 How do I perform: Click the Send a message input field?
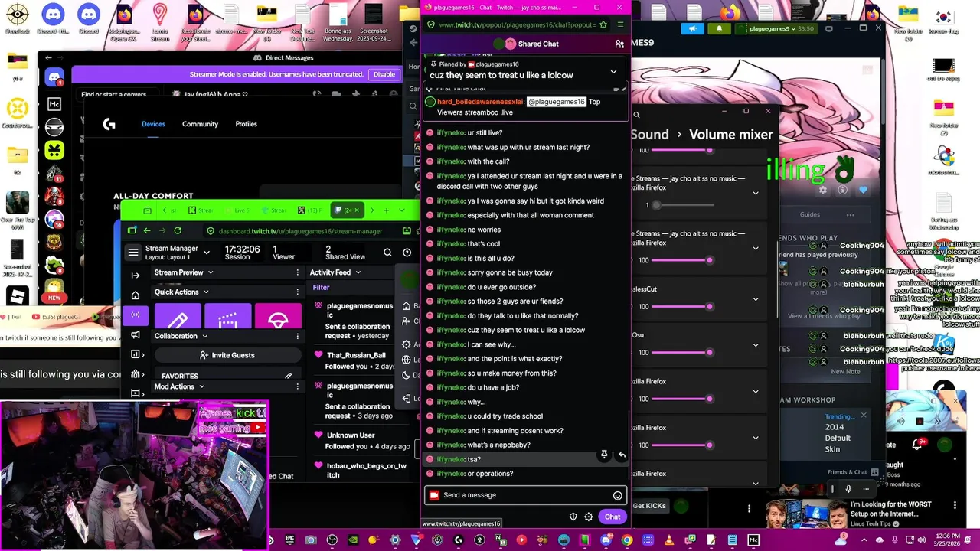pyautogui.click(x=525, y=495)
